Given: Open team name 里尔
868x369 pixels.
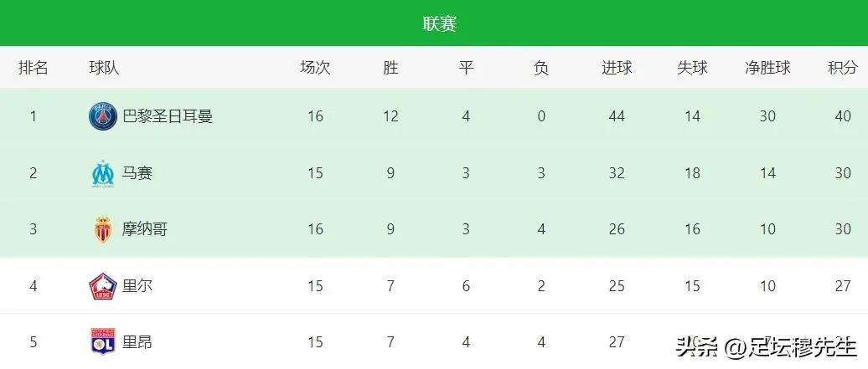Looking at the screenshot, I should (x=137, y=286).
